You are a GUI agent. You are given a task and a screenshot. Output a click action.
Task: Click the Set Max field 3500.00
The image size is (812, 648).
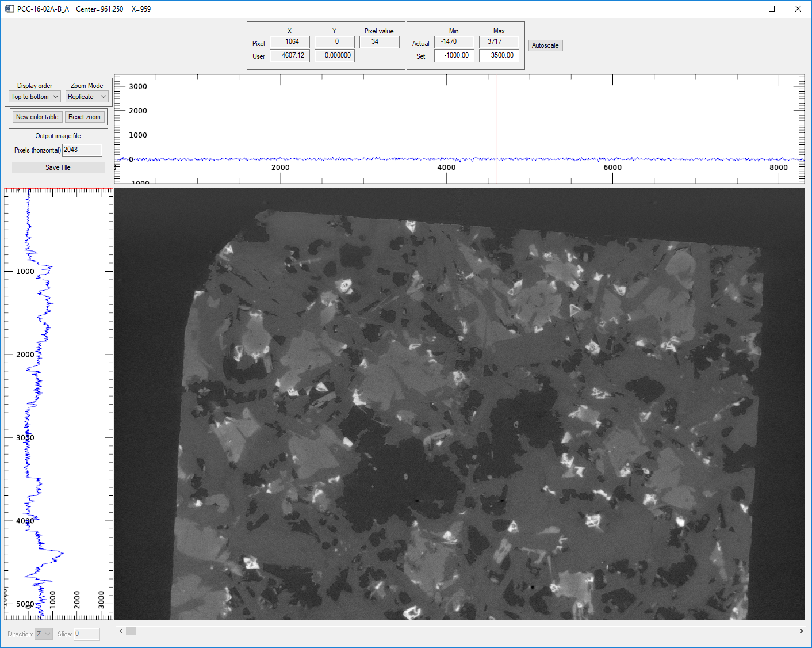pyautogui.click(x=499, y=56)
